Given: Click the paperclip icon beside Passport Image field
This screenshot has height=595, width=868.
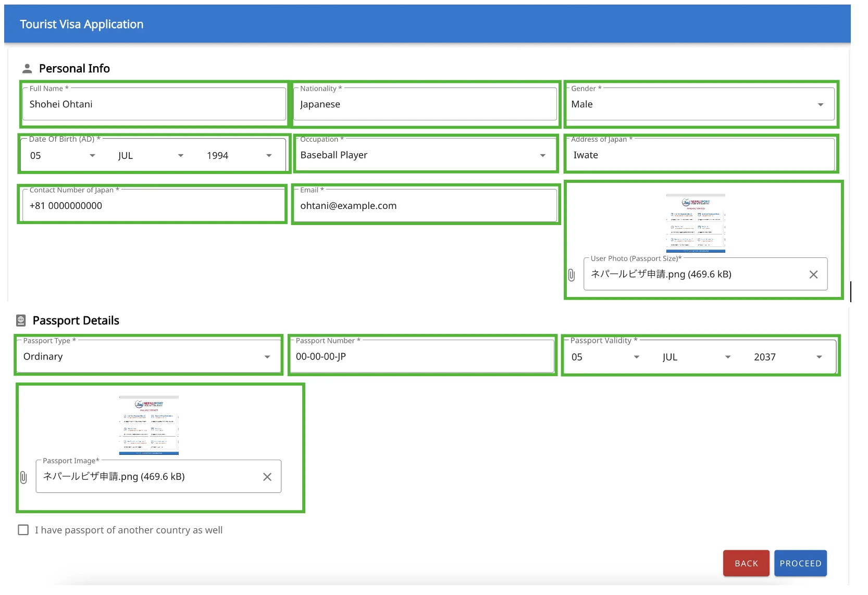Looking at the screenshot, I should pyautogui.click(x=23, y=477).
